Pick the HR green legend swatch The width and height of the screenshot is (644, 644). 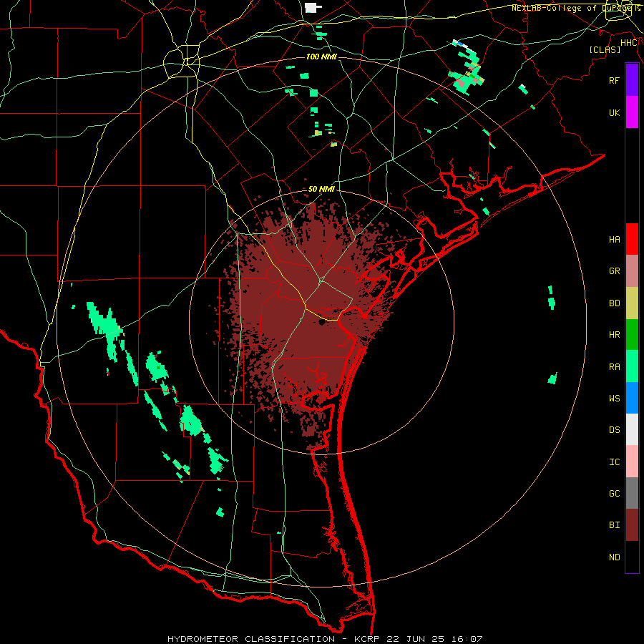pos(632,335)
